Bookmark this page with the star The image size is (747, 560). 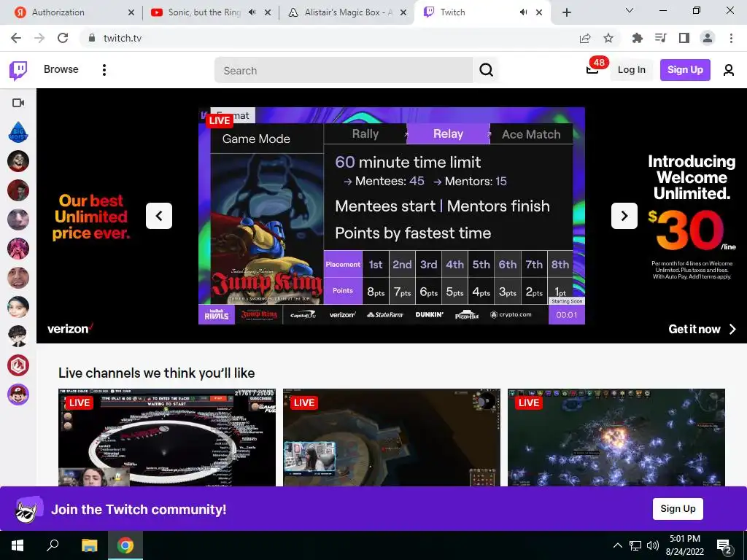coord(608,38)
